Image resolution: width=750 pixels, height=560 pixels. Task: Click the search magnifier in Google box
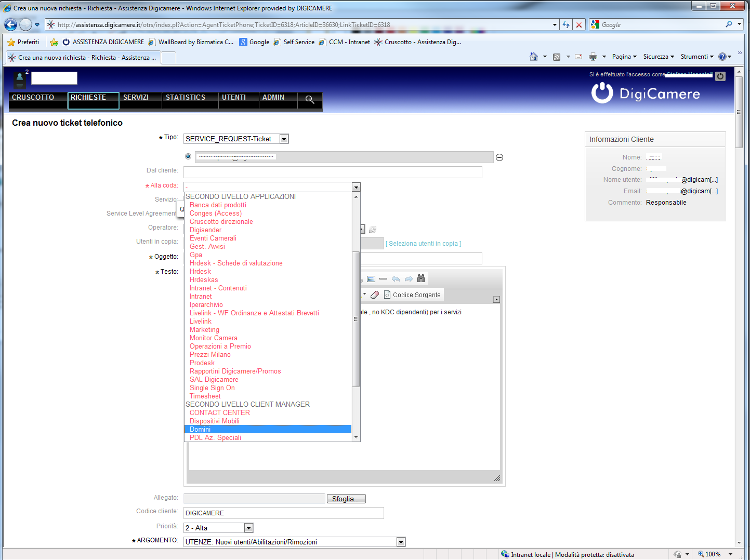pos(729,24)
